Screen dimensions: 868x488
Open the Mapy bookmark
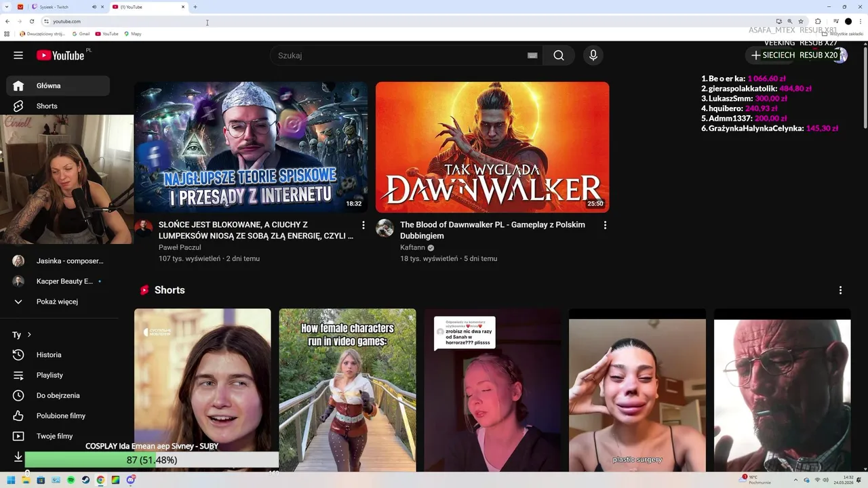point(133,33)
